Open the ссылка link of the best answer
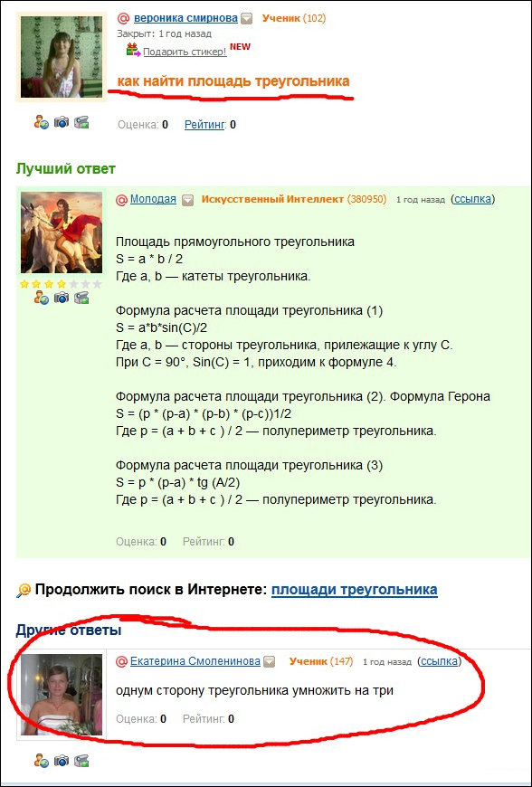This screenshot has width=532, height=787. [472, 199]
